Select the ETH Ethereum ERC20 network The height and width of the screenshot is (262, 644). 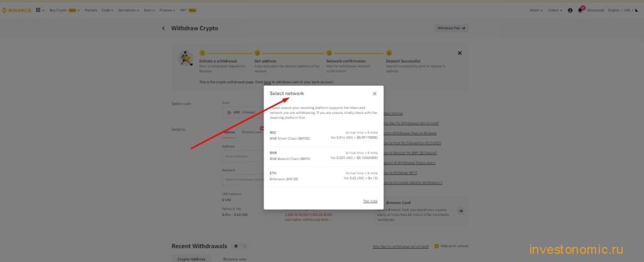click(324, 176)
